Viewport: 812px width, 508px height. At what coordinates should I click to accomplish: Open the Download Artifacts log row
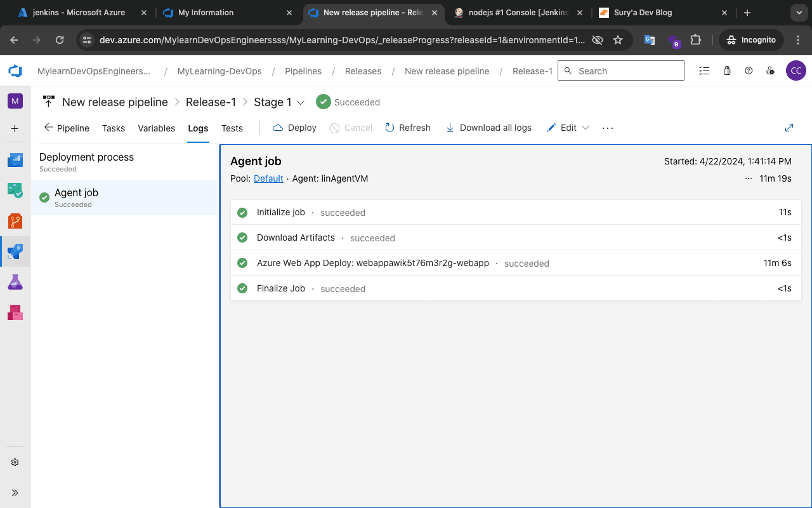click(516, 237)
